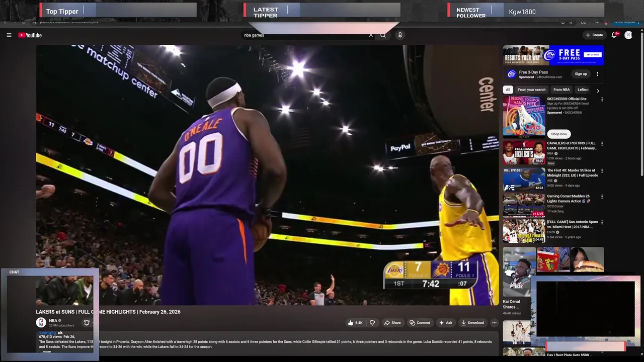Open '[FULL GAME] San Antonio Spurs' title

tap(573, 224)
